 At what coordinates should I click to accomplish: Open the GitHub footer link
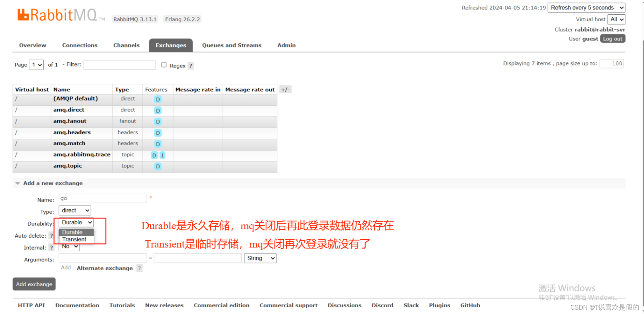tap(470, 305)
